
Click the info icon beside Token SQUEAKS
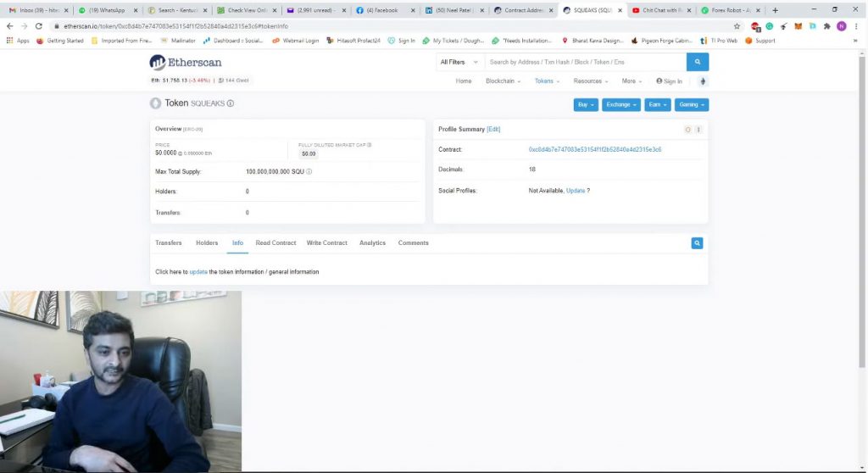point(231,103)
